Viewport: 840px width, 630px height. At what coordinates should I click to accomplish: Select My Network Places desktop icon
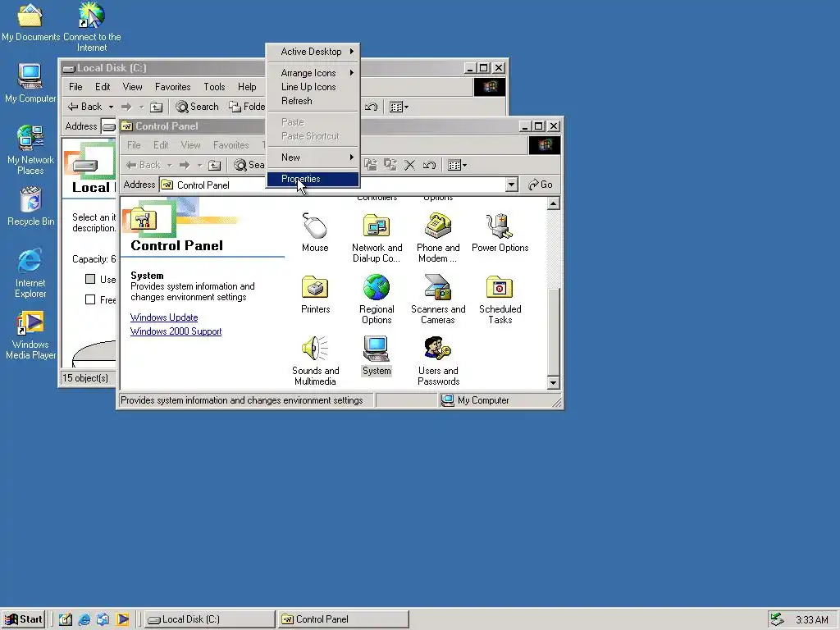coord(30,150)
